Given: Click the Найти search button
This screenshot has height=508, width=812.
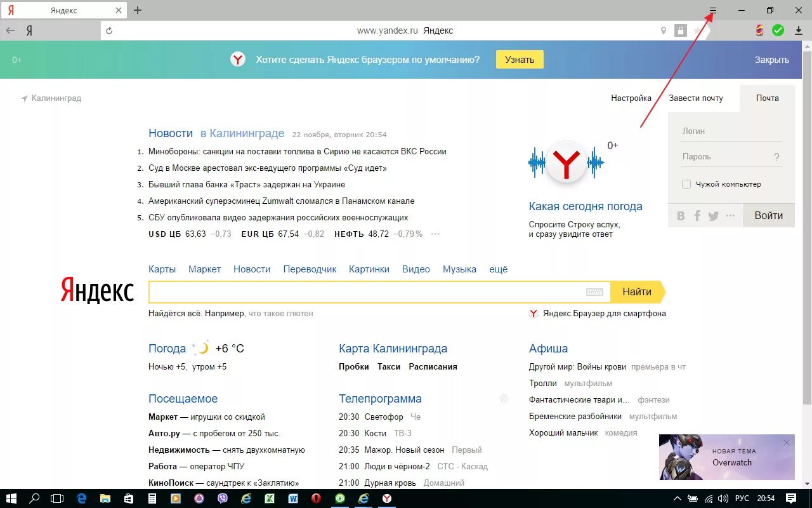Looking at the screenshot, I should [x=638, y=292].
